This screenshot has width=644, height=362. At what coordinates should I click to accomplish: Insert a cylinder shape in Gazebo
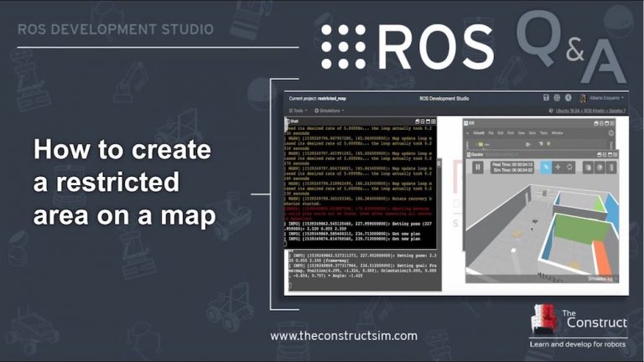(x=611, y=168)
